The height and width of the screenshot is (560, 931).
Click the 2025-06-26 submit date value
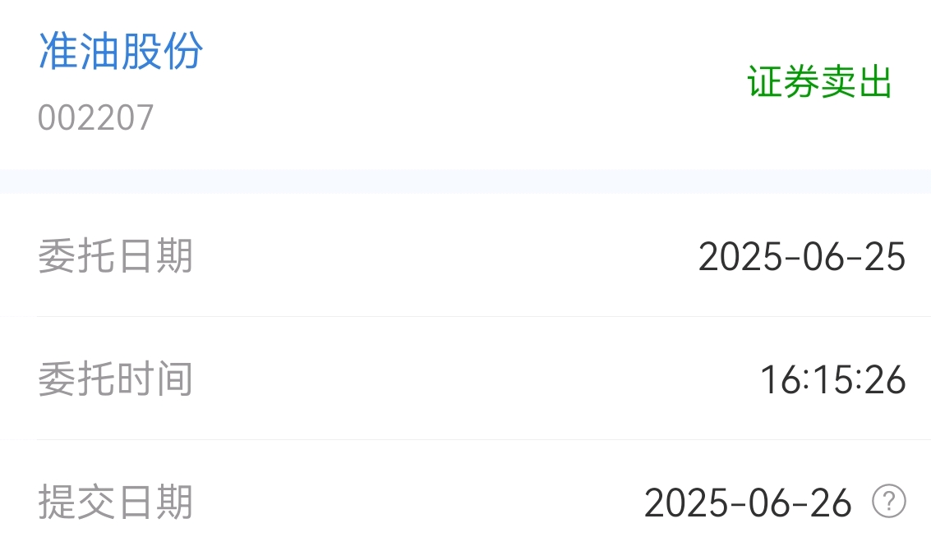point(748,503)
